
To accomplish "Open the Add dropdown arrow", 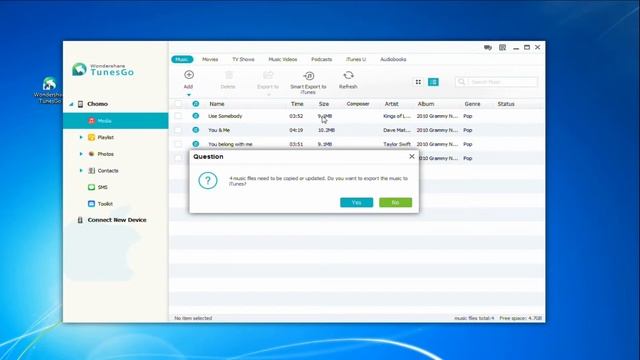I will click(189, 95).
